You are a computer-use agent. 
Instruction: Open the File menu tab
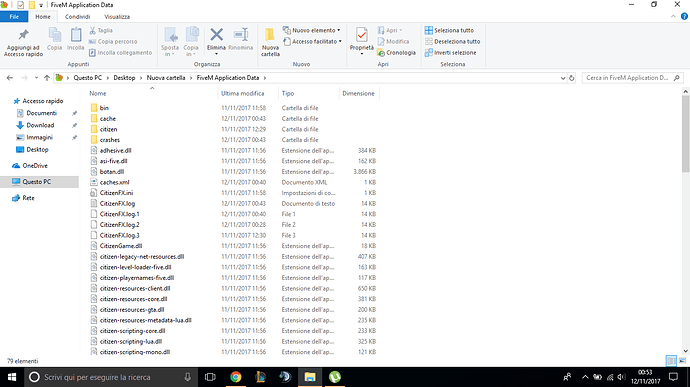tap(14, 17)
